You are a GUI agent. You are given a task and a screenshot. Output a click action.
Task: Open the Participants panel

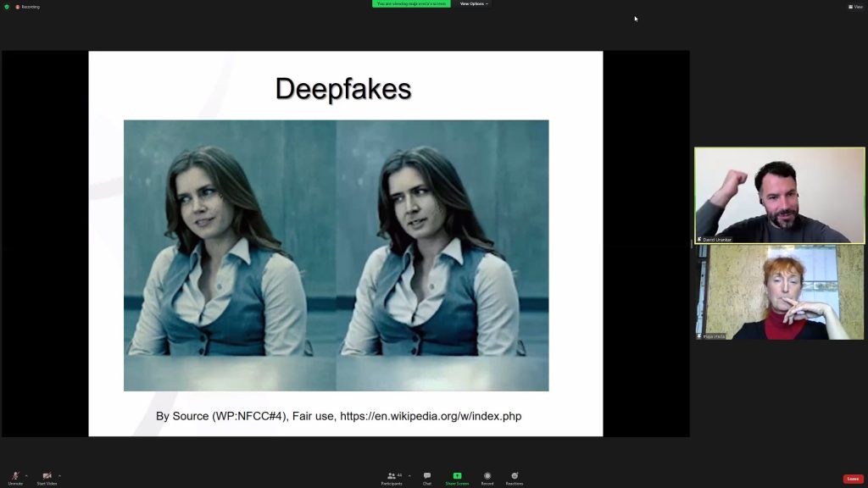(392, 477)
